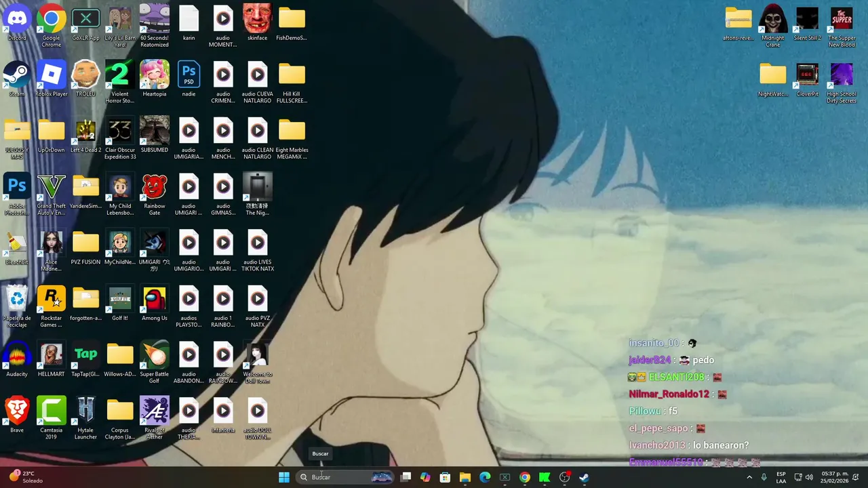The height and width of the screenshot is (488, 868).
Task: Select the Audacity shortcut
Action: click(17, 359)
